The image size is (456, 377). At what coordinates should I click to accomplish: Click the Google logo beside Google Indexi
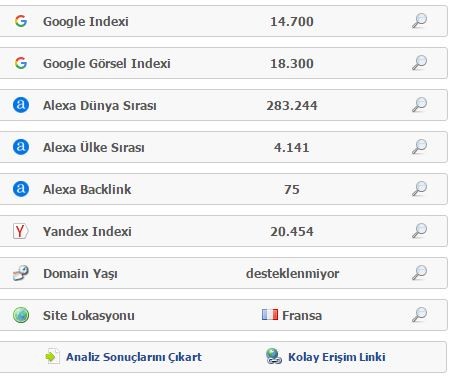click(21, 21)
